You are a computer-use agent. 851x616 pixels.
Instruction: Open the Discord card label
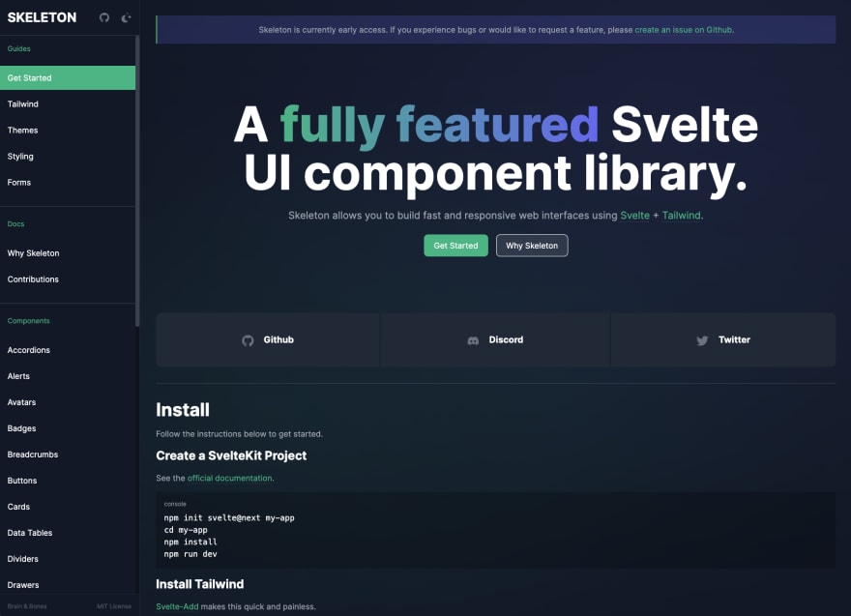(x=506, y=339)
